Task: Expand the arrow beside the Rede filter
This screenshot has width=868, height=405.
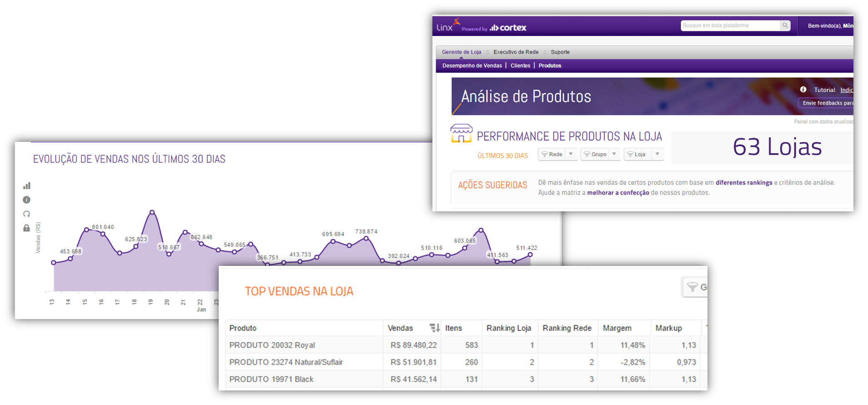Action: tap(571, 154)
